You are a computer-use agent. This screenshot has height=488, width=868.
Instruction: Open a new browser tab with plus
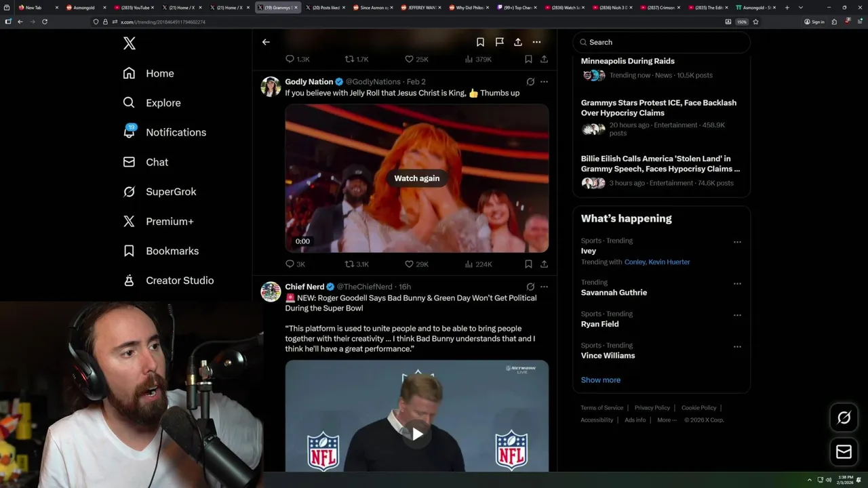click(x=787, y=7)
